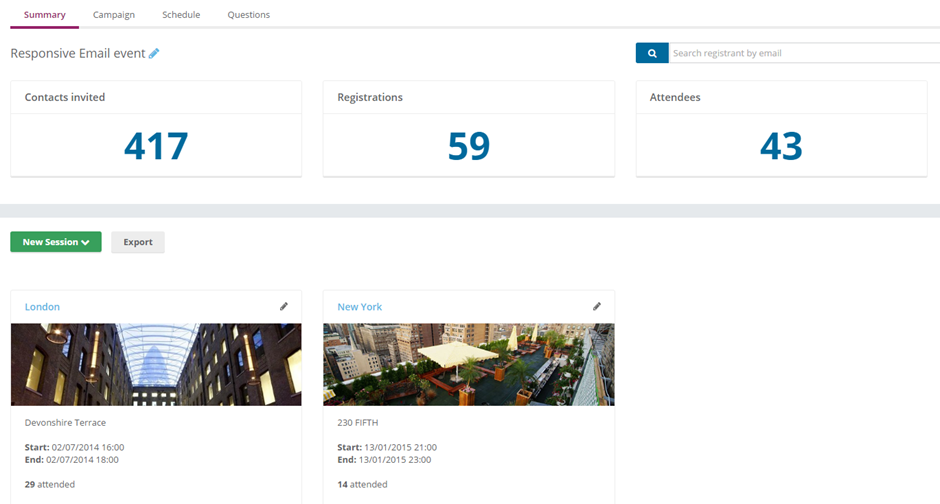Click the blue search magnifier button
The height and width of the screenshot is (504, 940).
point(652,53)
